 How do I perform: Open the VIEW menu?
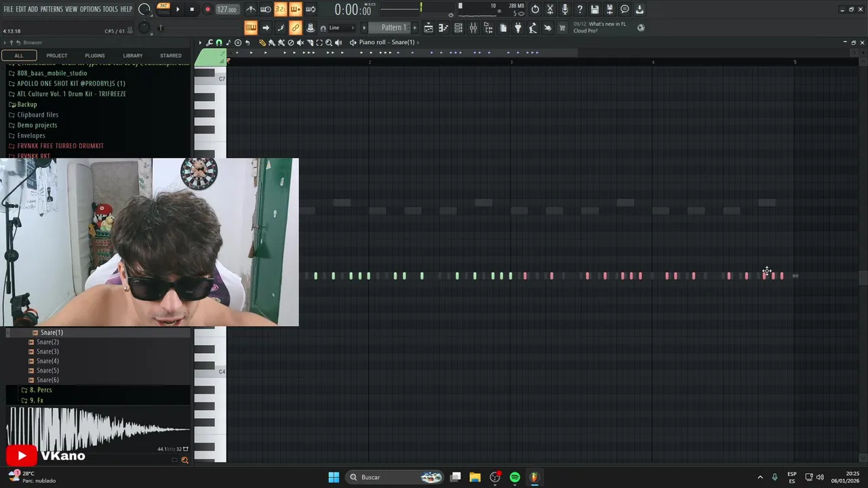pyautogui.click(x=71, y=9)
